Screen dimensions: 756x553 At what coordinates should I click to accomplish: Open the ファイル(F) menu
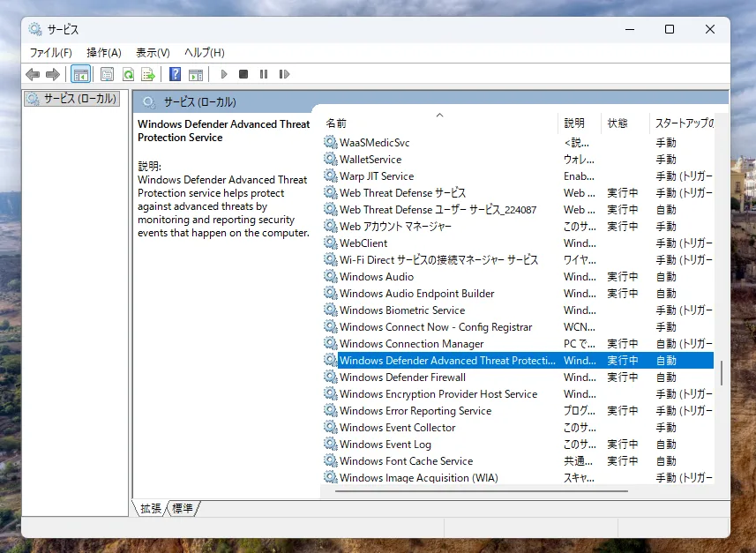click(51, 53)
